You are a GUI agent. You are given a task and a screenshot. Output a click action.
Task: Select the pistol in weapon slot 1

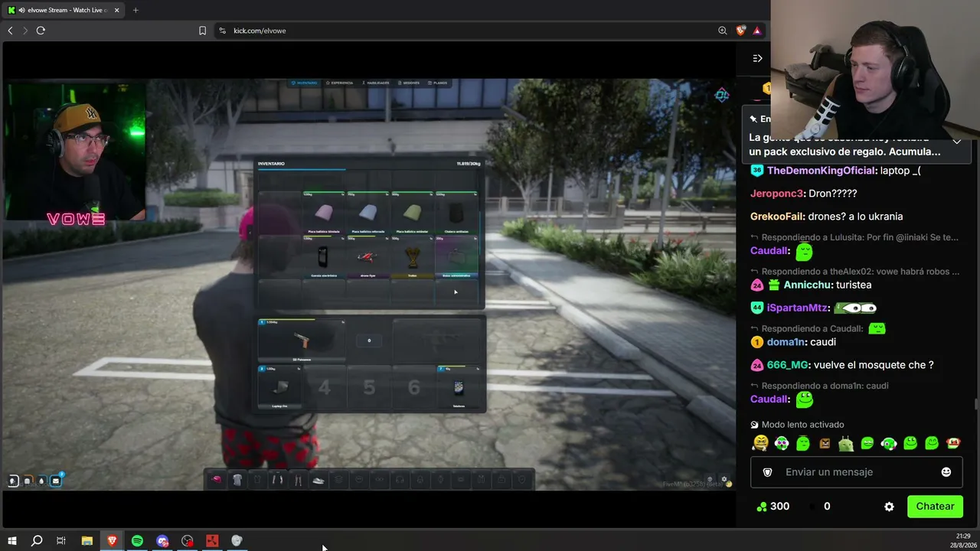click(302, 341)
